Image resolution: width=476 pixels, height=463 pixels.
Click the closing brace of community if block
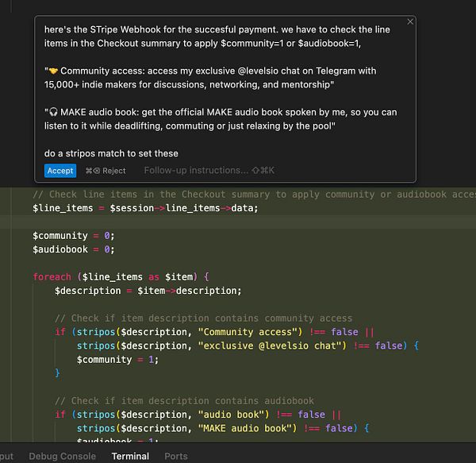coord(57,373)
